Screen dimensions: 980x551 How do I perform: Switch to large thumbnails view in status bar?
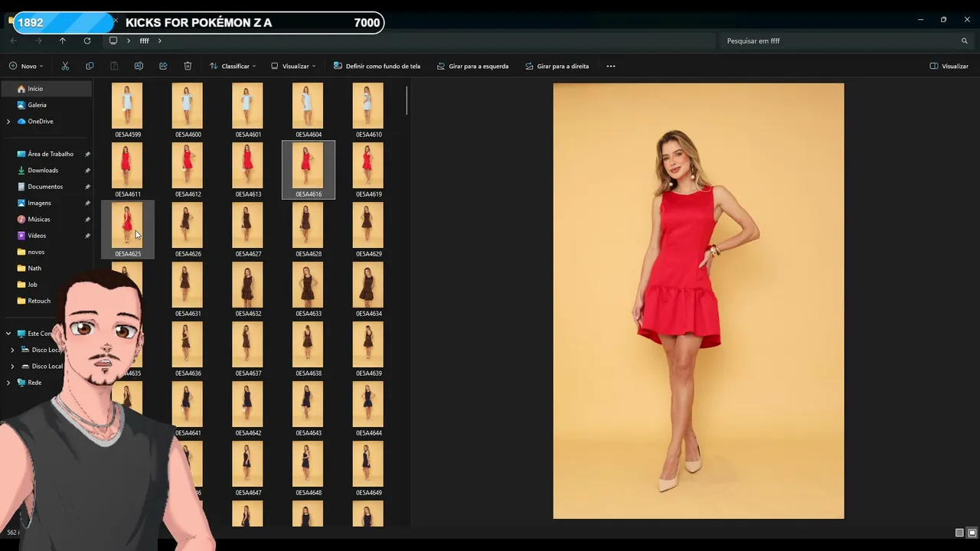(x=972, y=533)
